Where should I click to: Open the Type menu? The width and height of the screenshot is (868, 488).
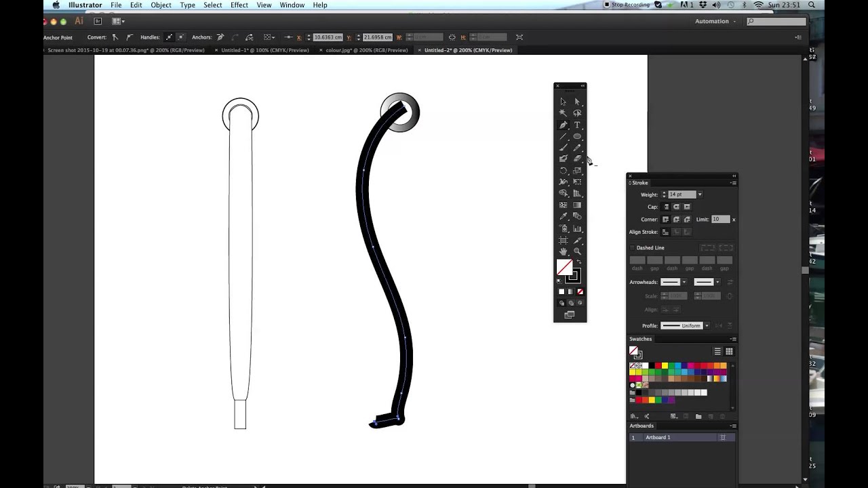(188, 5)
